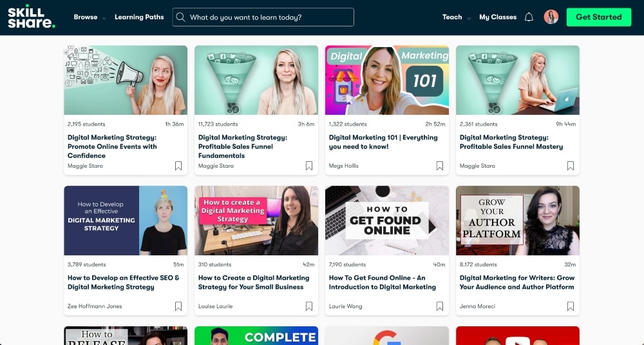The width and height of the screenshot is (644, 345).
Task: Click '2,195 students' text
Action: coord(86,124)
